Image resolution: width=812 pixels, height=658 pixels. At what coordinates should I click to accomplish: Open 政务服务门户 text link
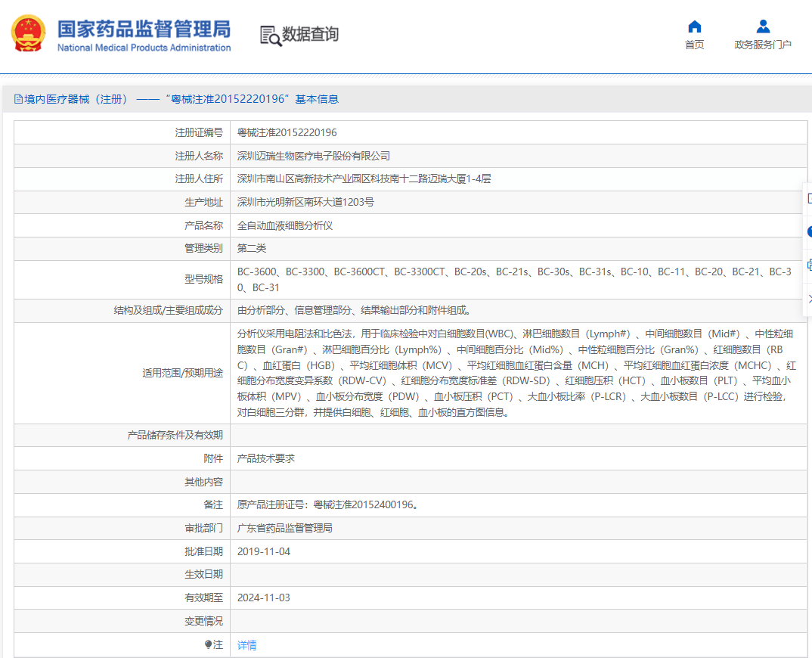coord(763,45)
